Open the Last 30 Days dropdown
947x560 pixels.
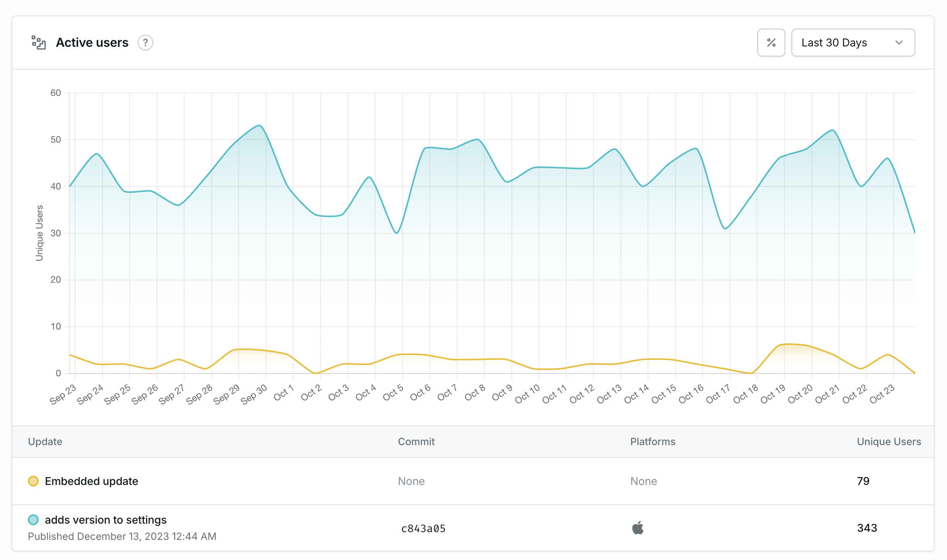pos(853,43)
